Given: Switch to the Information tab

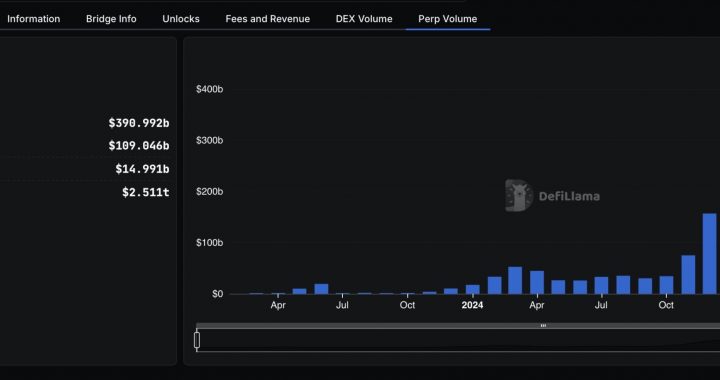Looking at the screenshot, I should click(34, 19).
